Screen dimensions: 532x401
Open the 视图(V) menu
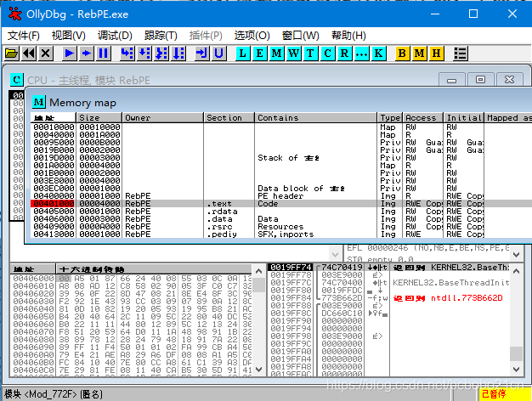click(69, 36)
